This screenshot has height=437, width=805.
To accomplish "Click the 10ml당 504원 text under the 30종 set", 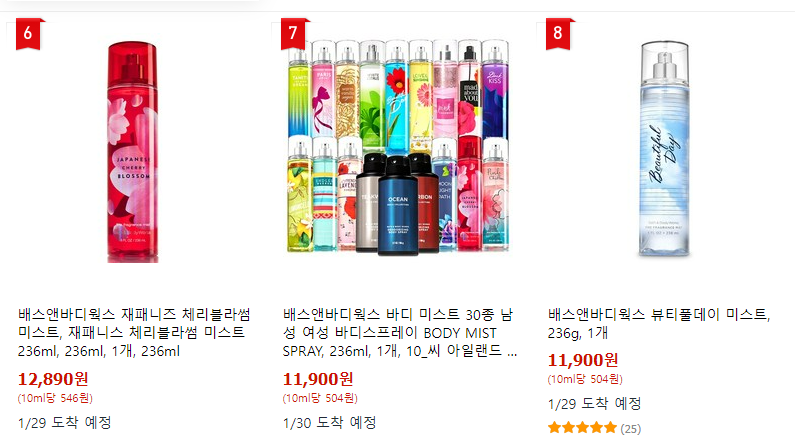I will 320,398.
